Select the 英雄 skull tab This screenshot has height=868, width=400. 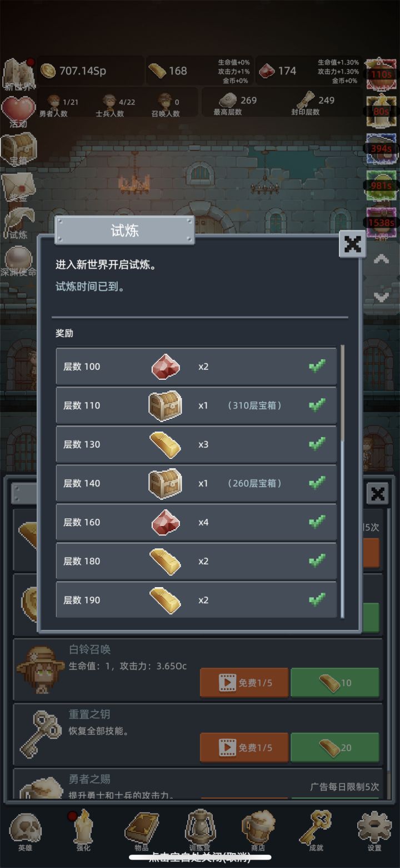click(x=25, y=831)
